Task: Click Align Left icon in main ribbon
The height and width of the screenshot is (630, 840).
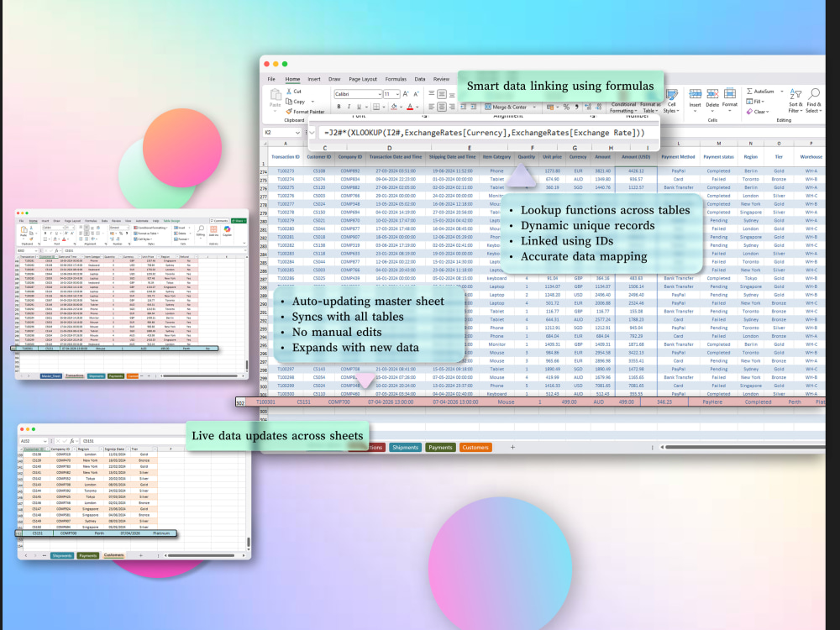Action: coord(431,107)
